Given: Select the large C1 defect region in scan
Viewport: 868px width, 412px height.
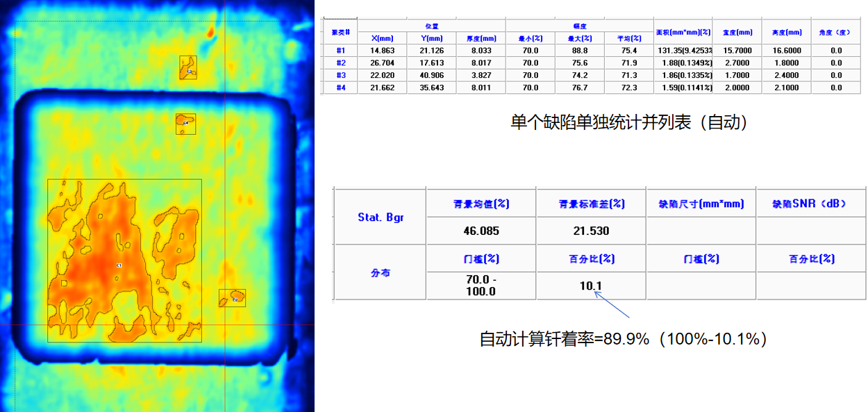Looking at the screenshot, I should (x=119, y=265).
